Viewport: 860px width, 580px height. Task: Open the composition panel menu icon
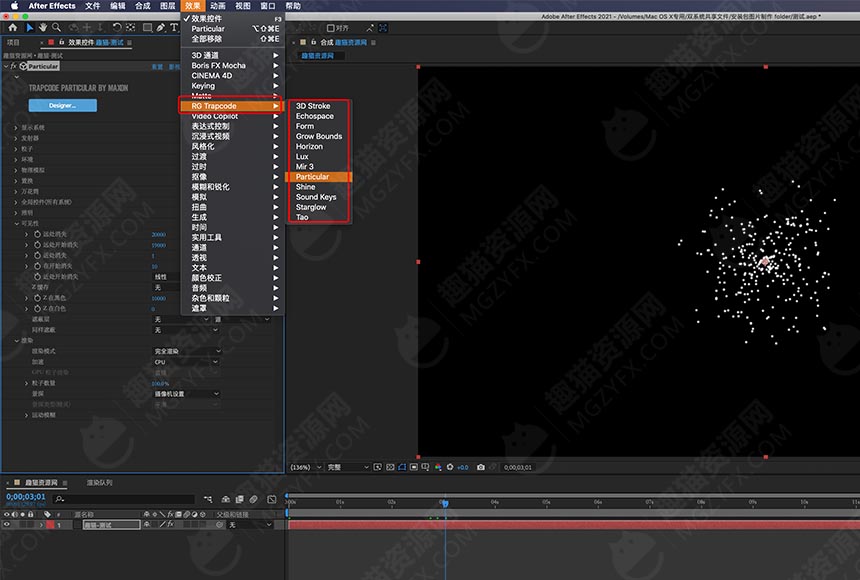click(x=374, y=42)
